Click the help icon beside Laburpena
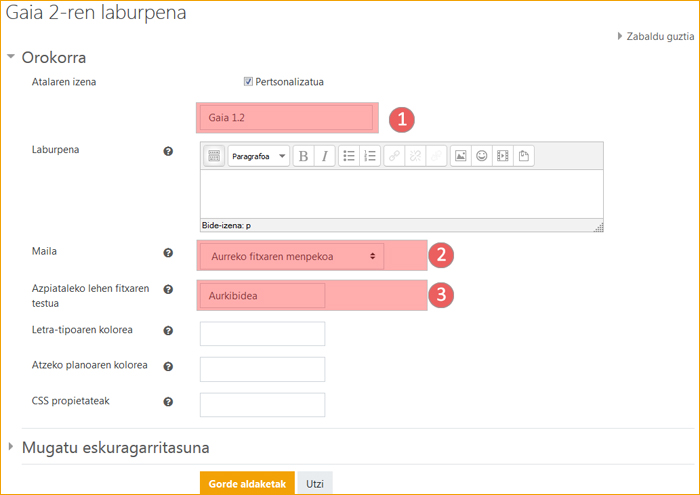Screen dimensions: 700x495 (168, 151)
